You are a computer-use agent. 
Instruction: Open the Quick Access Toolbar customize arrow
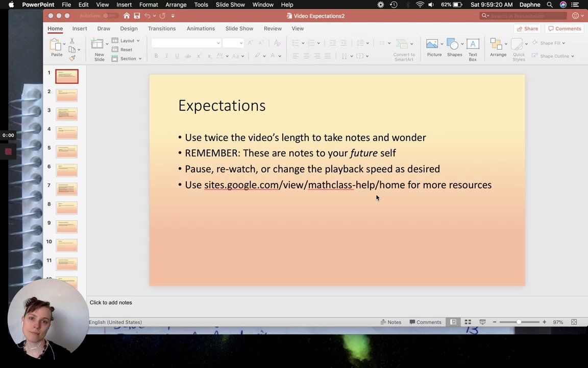(173, 16)
